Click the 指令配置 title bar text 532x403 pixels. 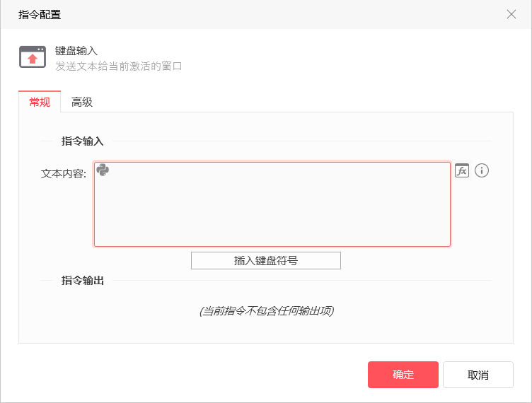[x=40, y=15]
